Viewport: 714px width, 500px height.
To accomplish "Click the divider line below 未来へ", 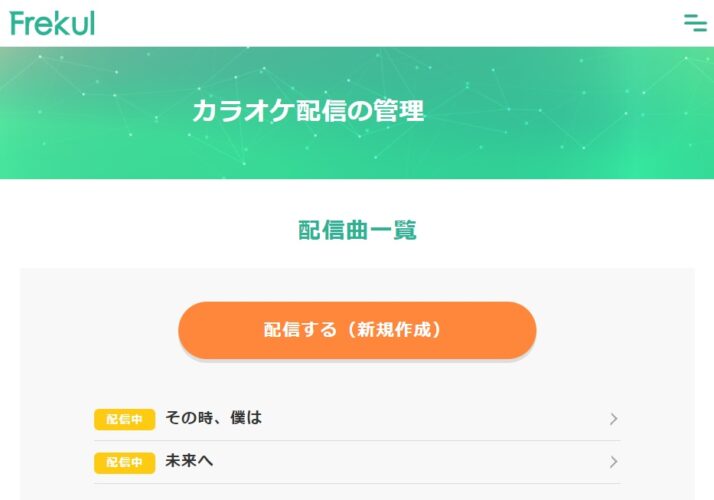I will [357, 483].
